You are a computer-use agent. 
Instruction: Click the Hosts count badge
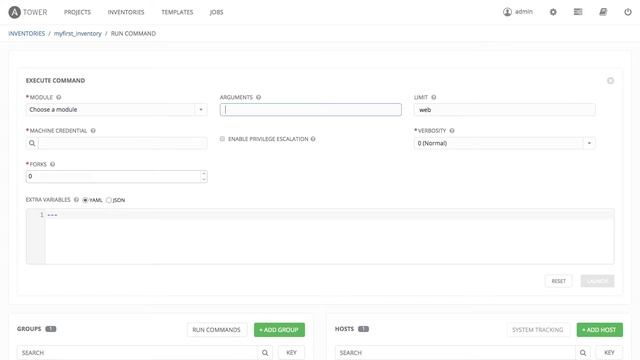[x=363, y=329]
